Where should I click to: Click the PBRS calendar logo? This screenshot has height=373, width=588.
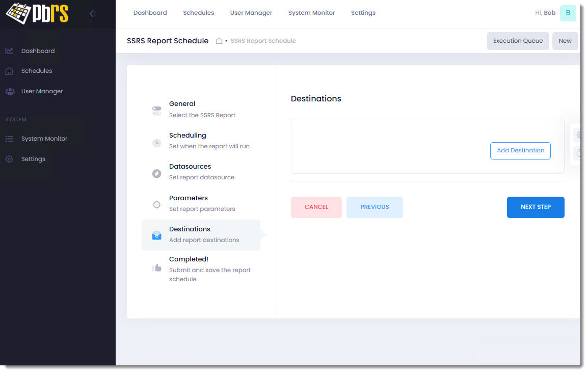37,14
